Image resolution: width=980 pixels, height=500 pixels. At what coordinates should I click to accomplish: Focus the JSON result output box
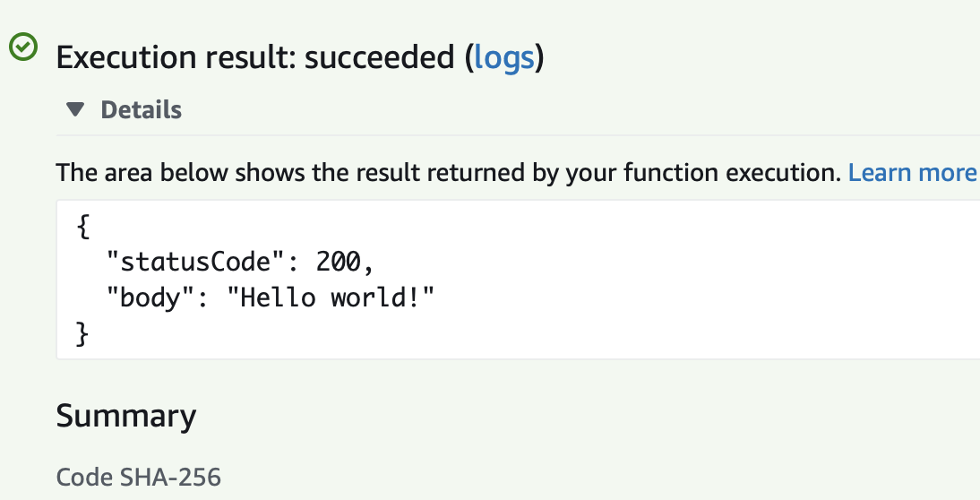point(518,280)
